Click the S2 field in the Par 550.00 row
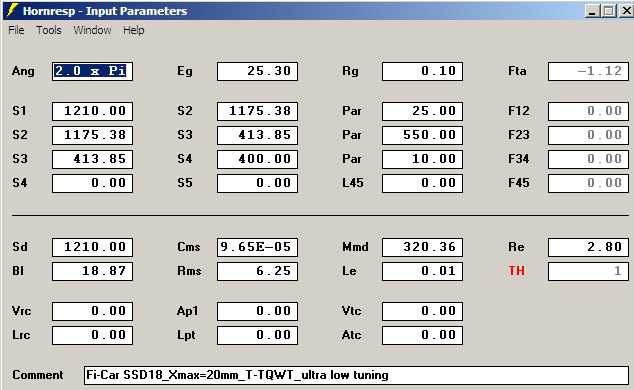The height and width of the screenshot is (390, 634). 92,135
